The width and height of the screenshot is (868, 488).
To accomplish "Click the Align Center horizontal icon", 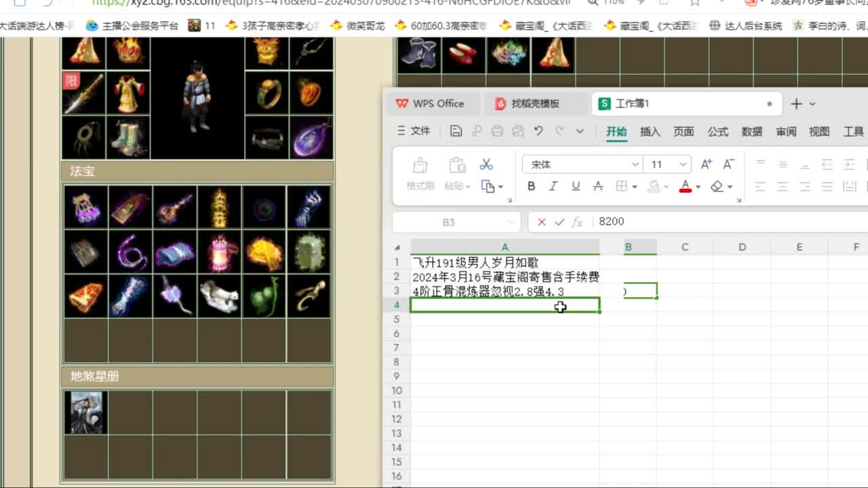I will click(x=783, y=186).
